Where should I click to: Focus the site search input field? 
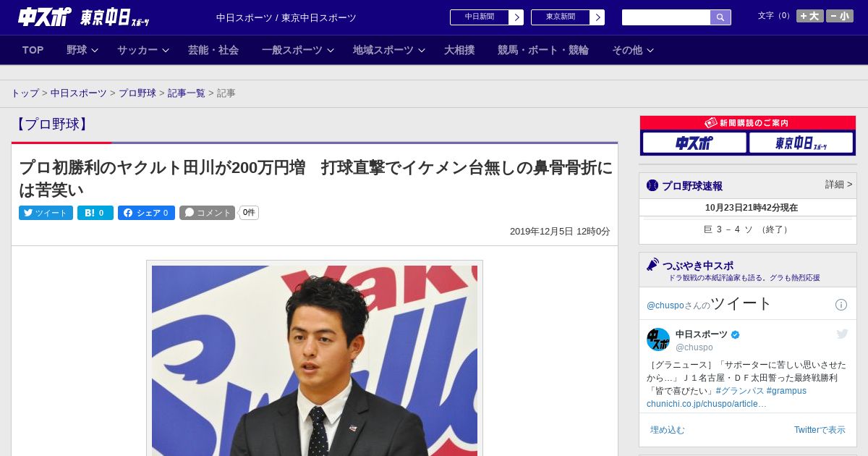(x=666, y=17)
